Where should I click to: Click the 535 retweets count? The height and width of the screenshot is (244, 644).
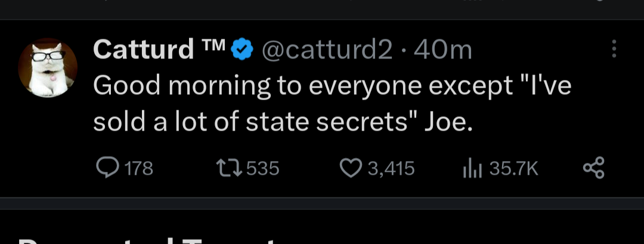tap(262, 169)
